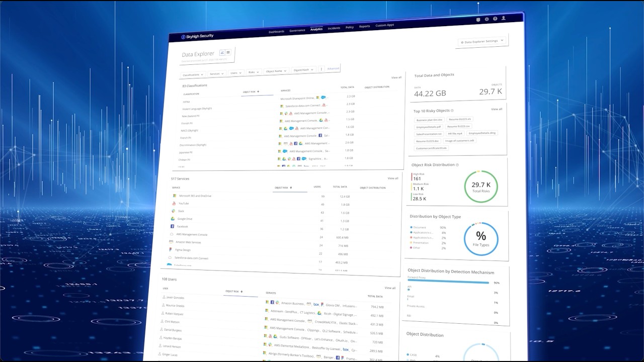Open settings via the gear icon
Screen dimensions: 644x362
pyautogui.click(x=487, y=19)
